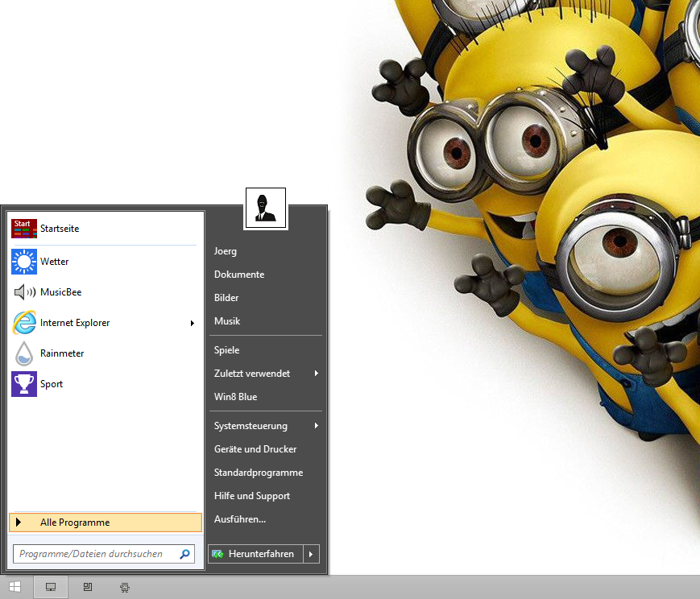Open Geräte und Drucker
This screenshot has height=599, width=700.
[x=255, y=449]
